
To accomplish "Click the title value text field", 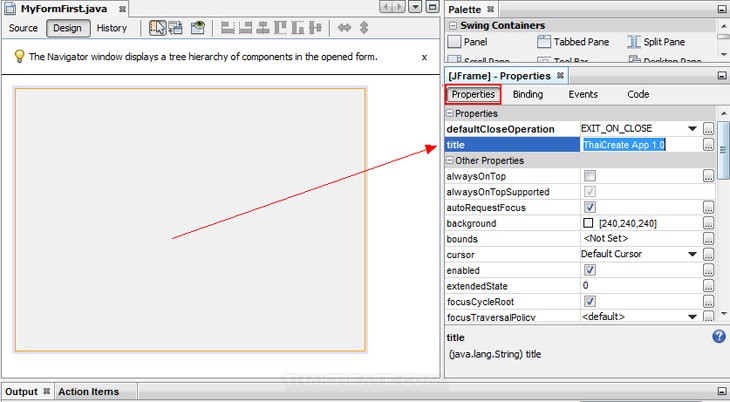I will click(641, 145).
